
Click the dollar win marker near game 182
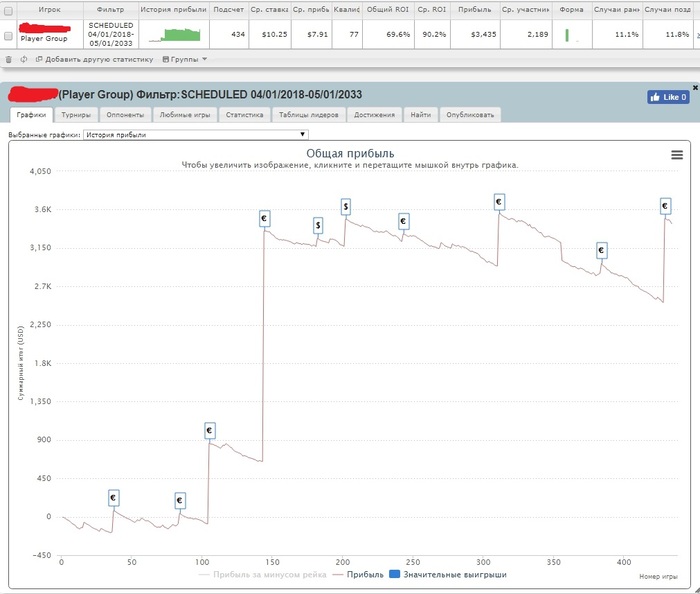pos(318,225)
